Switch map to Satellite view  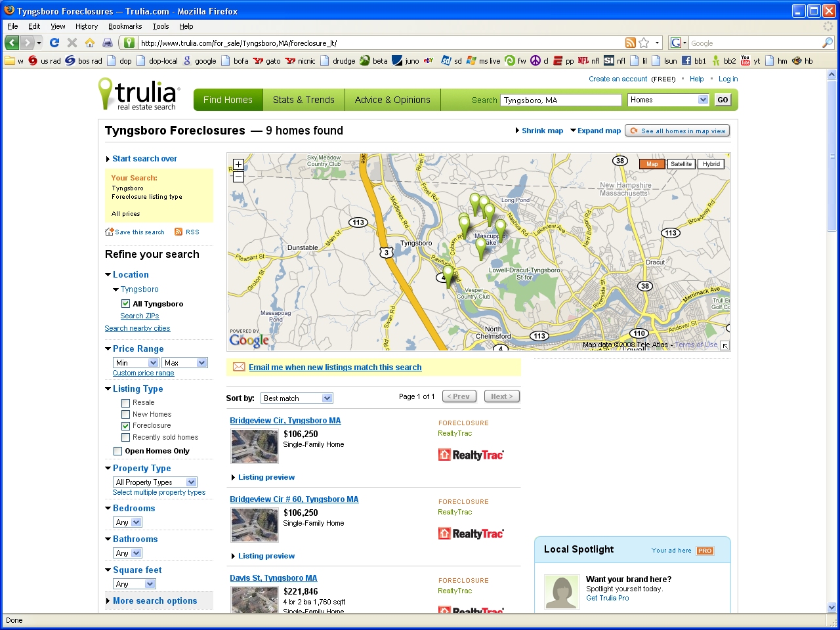click(681, 164)
